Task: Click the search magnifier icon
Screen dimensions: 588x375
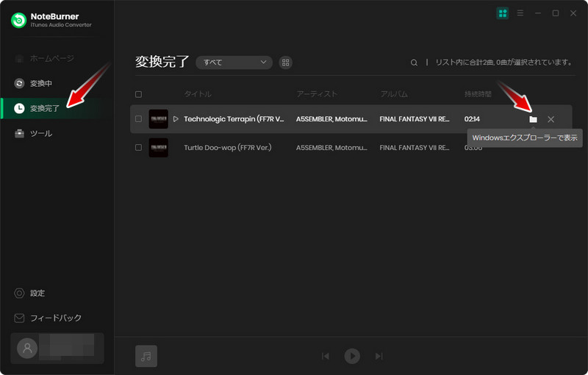Action: 414,63
